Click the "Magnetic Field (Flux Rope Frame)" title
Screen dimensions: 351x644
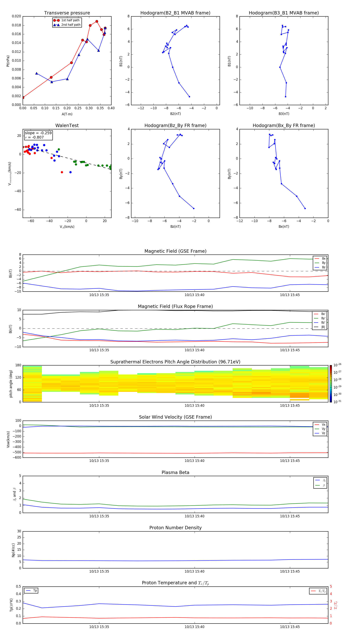pos(175,307)
